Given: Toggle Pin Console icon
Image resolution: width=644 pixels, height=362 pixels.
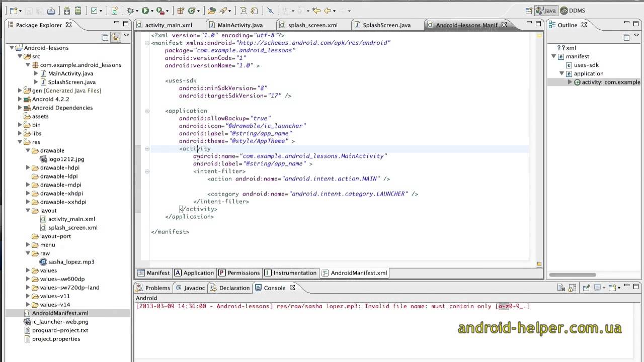Looking at the screenshot, I should [586, 288].
